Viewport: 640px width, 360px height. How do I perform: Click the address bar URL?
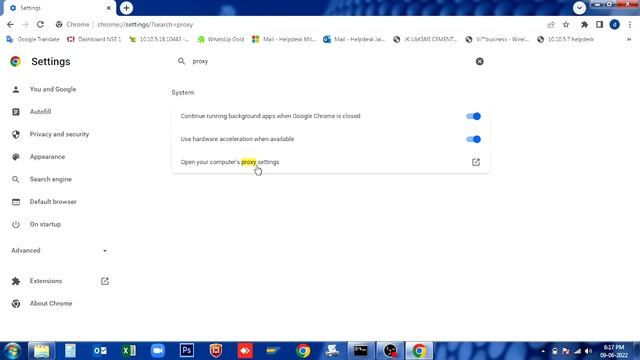[145, 24]
